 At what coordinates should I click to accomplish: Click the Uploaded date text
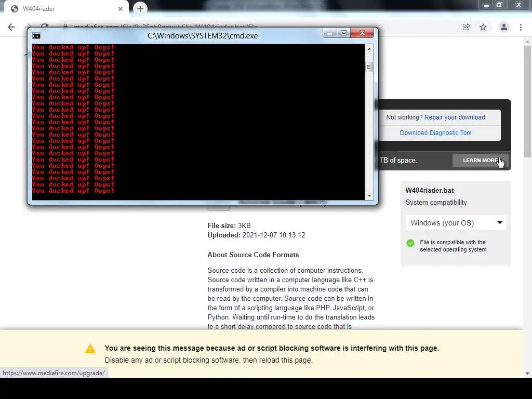pos(256,235)
